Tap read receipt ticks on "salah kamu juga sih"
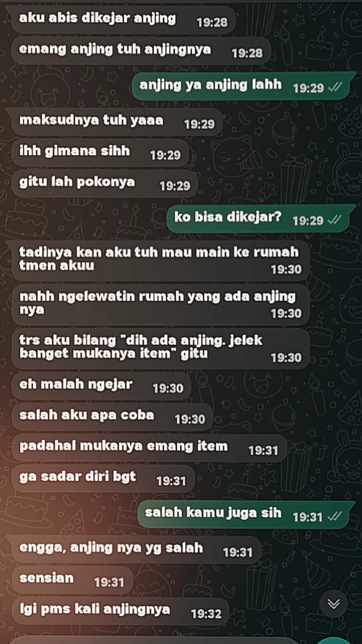362x644 pixels. click(x=335, y=516)
